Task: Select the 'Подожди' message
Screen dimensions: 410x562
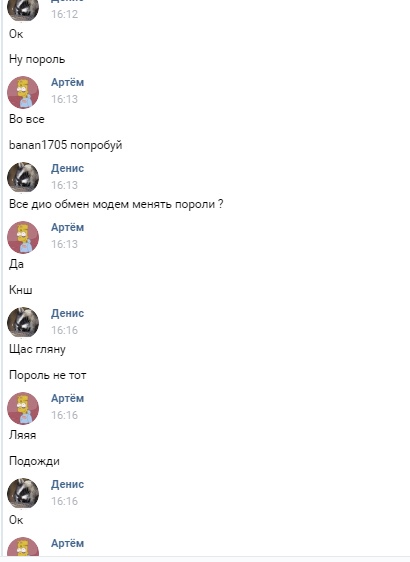Action: click(34, 461)
